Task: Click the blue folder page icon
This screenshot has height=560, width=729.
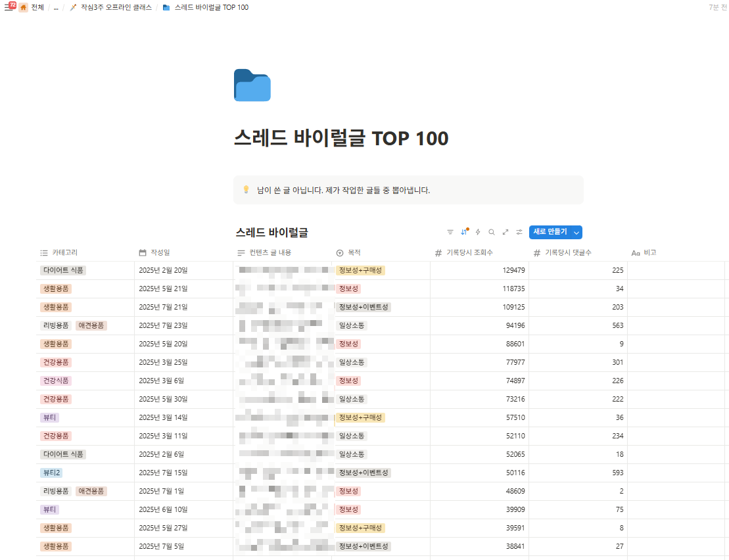Action: tap(252, 85)
